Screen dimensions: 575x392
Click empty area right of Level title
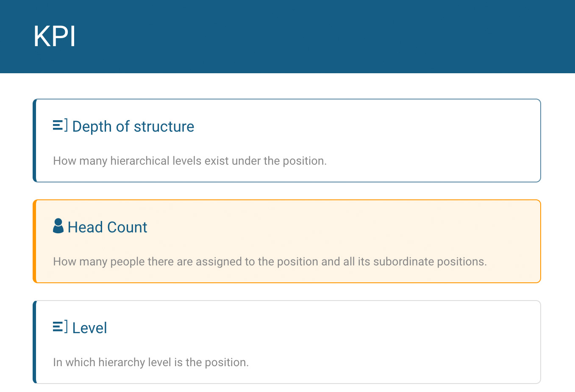tap(322, 328)
